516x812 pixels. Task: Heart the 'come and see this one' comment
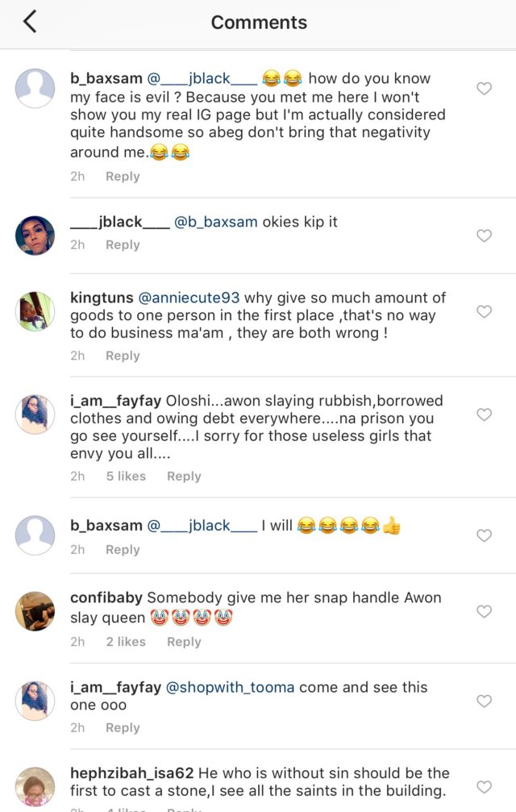click(484, 701)
